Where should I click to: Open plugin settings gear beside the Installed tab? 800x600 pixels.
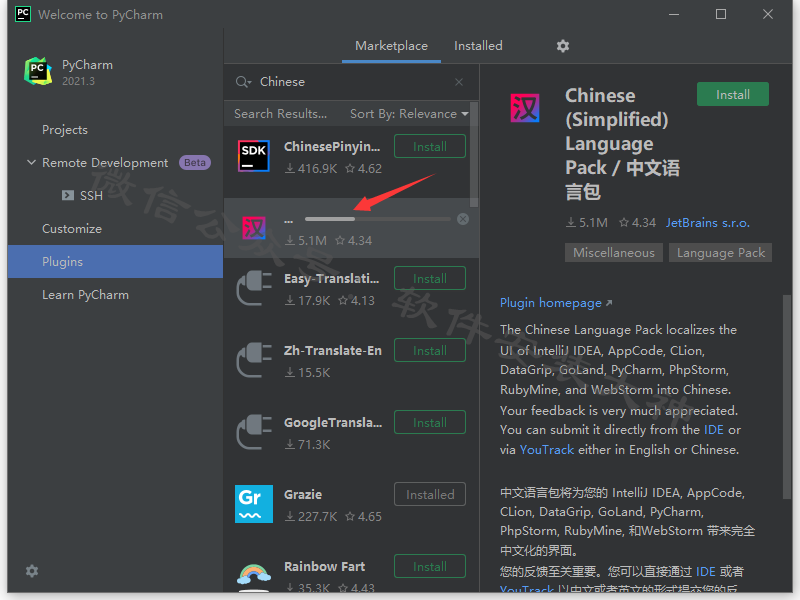[x=563, y=46]
